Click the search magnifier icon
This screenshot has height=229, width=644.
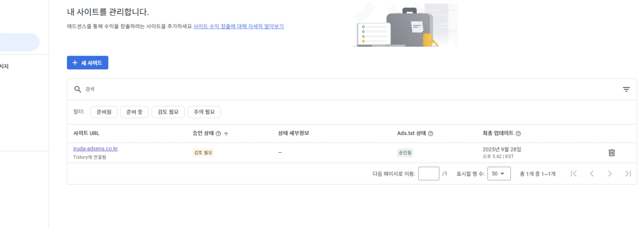click(x=78, y=89)
